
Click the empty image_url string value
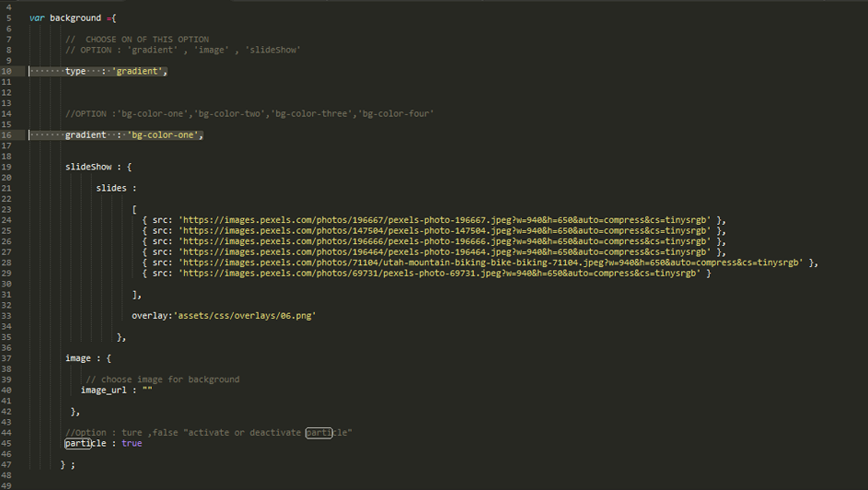tap(147, 390)
